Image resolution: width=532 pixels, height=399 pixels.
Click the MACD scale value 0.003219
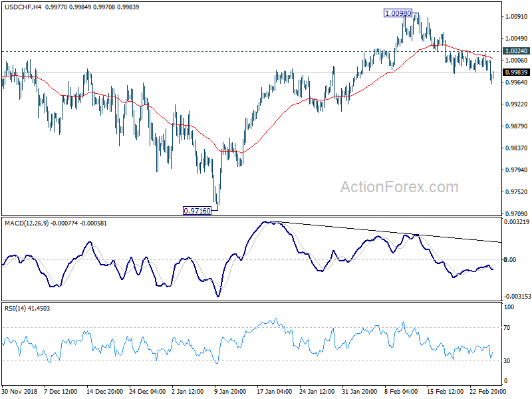coord(517,222)
